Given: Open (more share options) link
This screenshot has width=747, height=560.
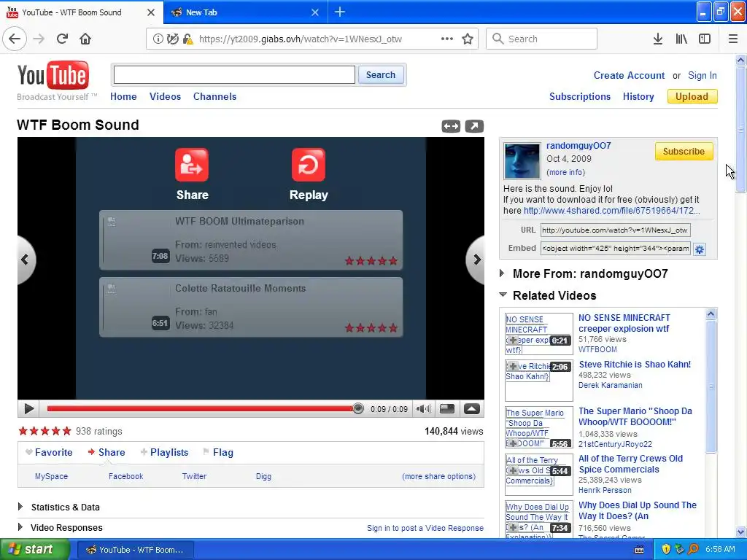Looking at the screenshot, I should (438, 476).
